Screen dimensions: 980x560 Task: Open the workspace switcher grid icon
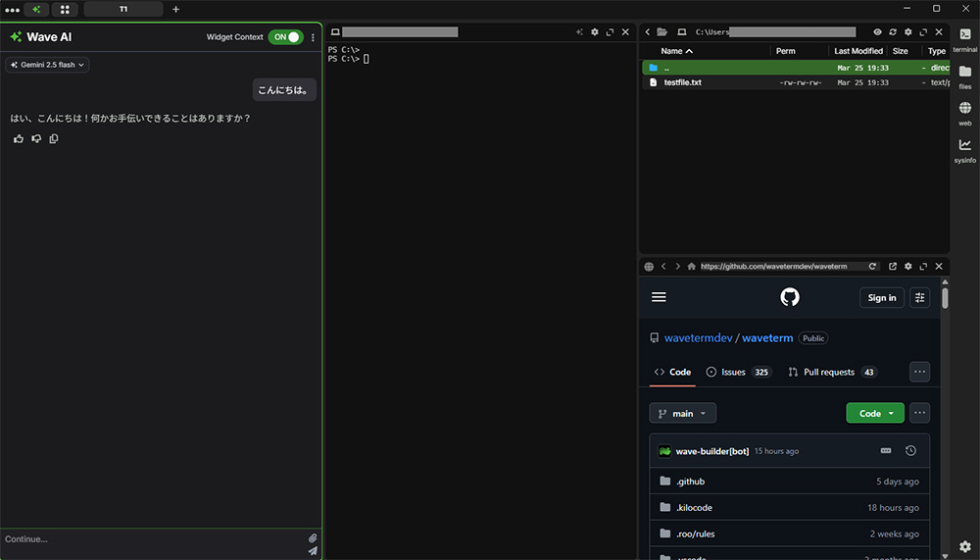point(65,9)
